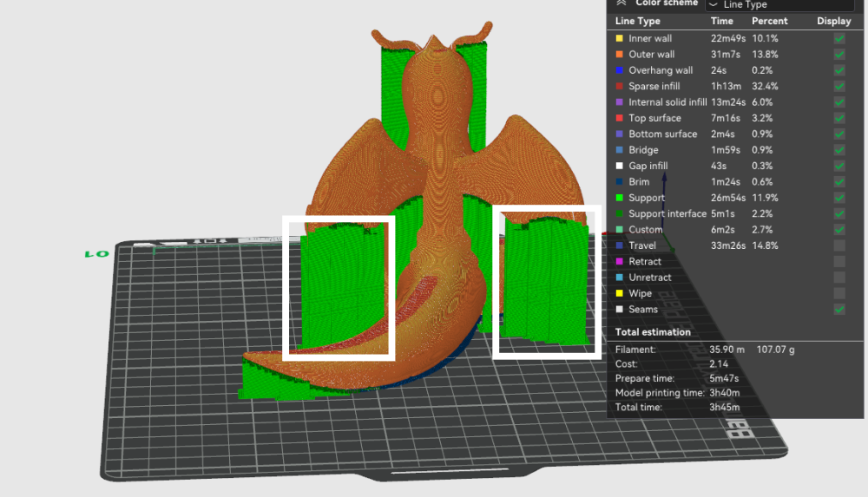Toggle Overhang wall display checkbox

839,70
